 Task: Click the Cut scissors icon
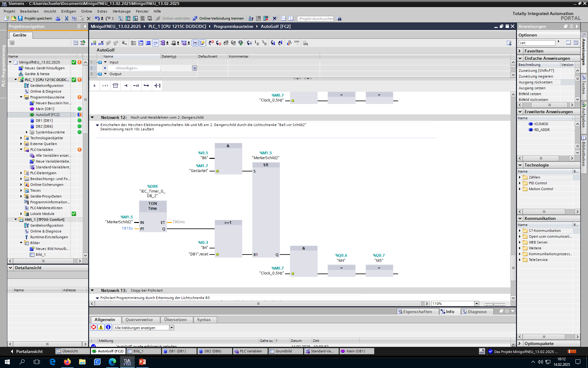[66, 18]
